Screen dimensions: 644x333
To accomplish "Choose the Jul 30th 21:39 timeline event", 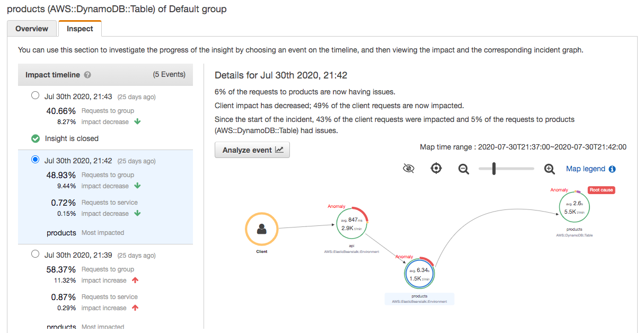I will 35,254.
